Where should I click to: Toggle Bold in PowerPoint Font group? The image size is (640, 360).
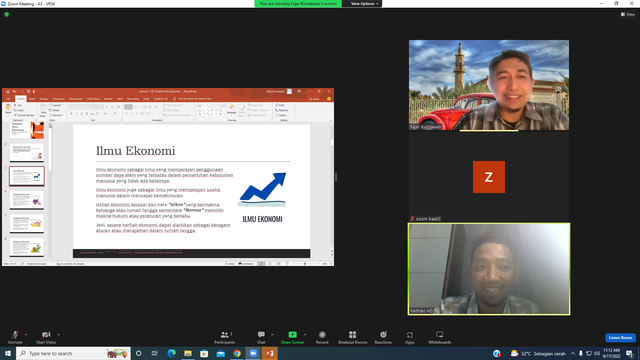point(71,114)
